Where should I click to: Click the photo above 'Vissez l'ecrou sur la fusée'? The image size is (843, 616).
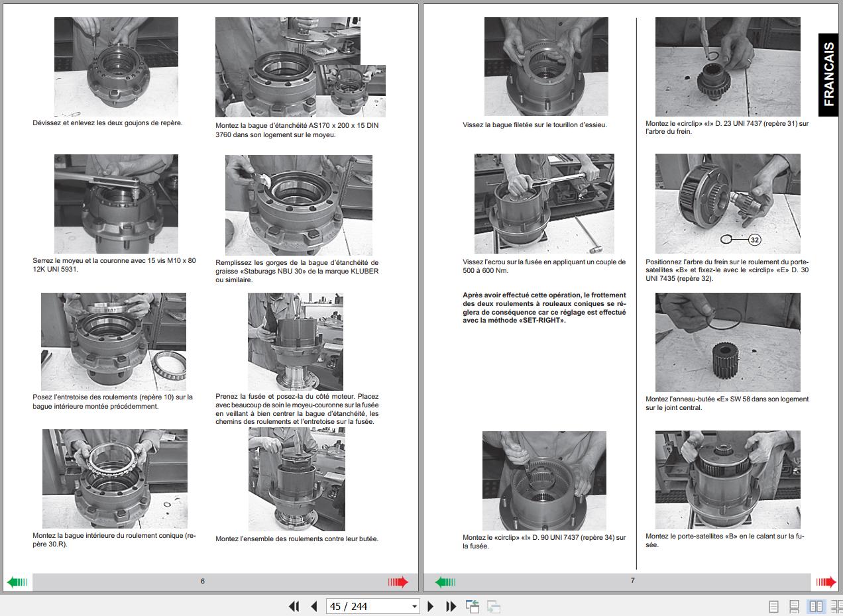click(x=544, y=204)
